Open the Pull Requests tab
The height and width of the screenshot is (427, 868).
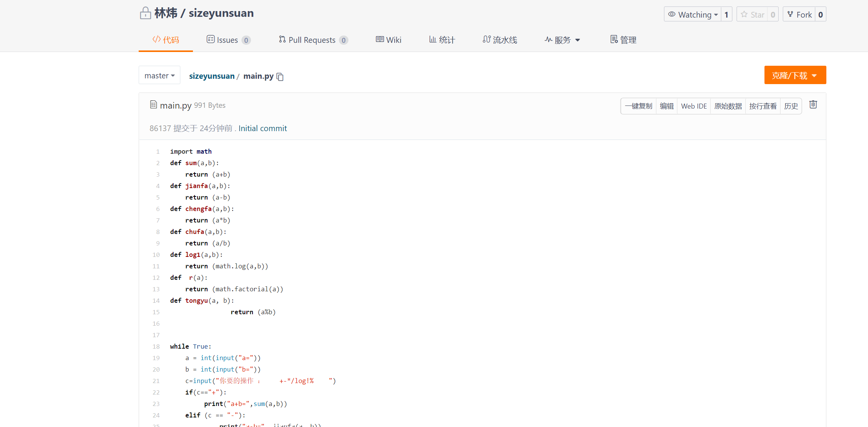[313, 40]
